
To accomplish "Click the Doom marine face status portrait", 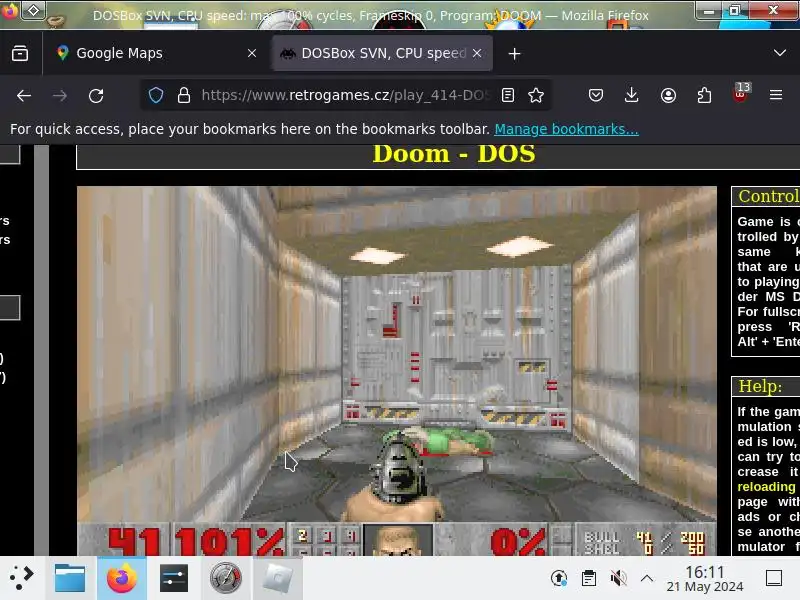I will click(x=397, y=540).
